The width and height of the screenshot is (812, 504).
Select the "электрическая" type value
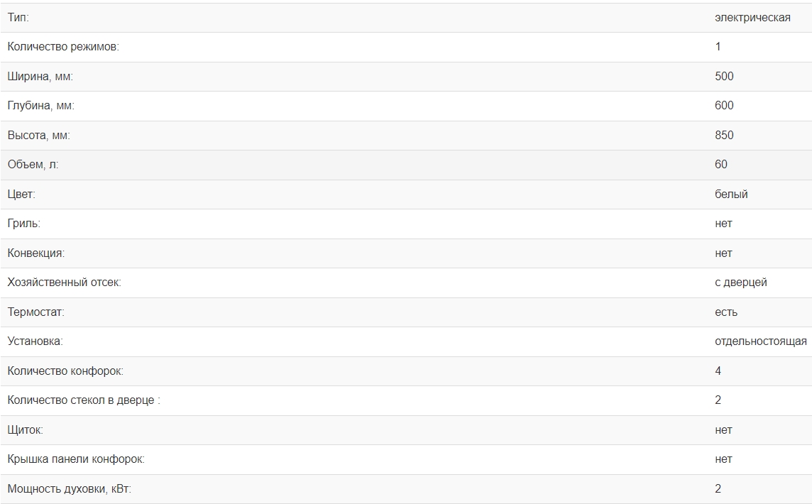click(x=752, y=17)
